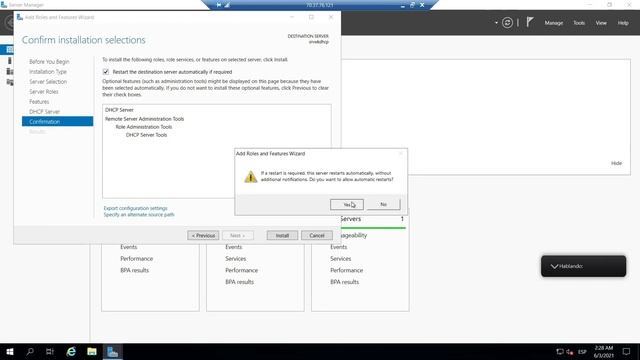640x360 pixels.
Task: Click Performance in the middle server tile
Action: (x=241, y=270)
